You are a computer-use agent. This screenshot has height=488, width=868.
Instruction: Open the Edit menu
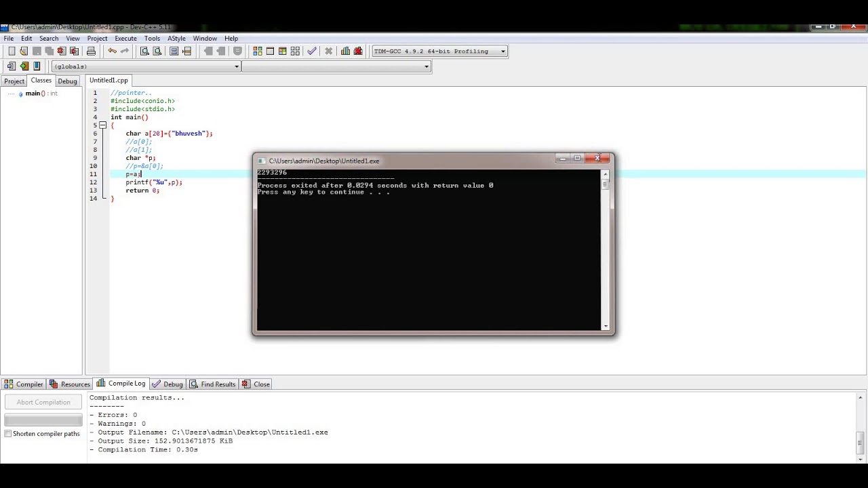tap(26, 39)
